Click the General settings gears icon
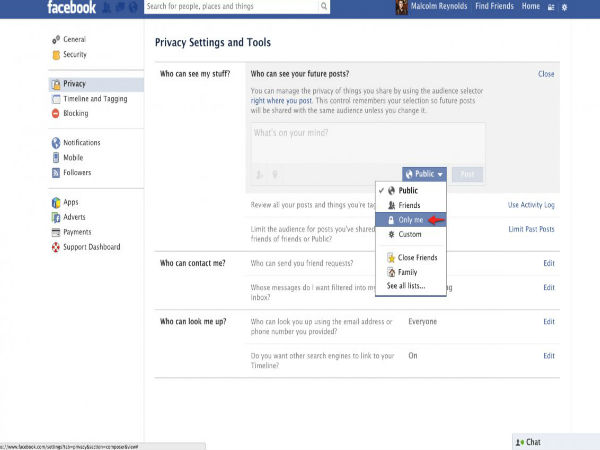 coord(56,39)
